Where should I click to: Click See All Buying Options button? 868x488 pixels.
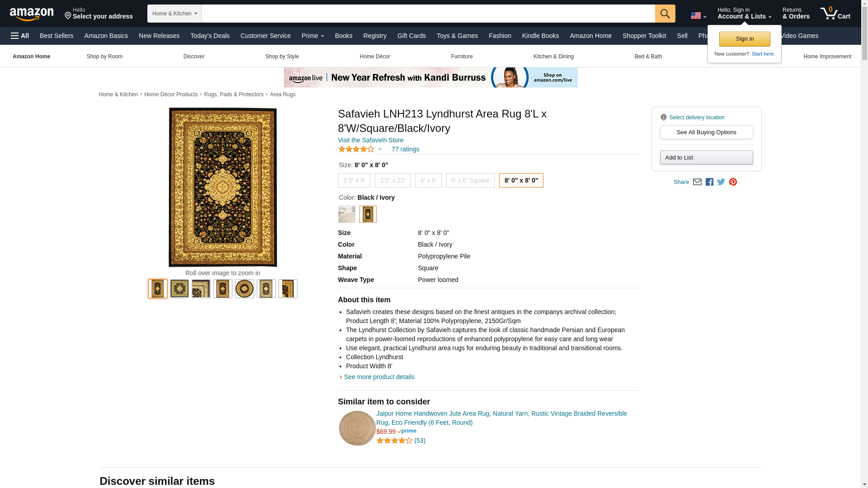click(706, 132)
